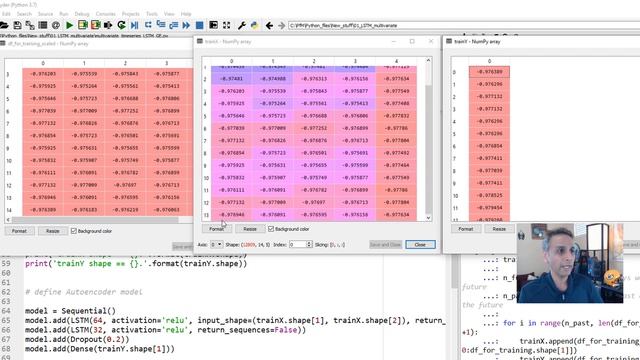Select cell -0.979454 in trainY table
This screenshot has height=360, width=640.
click(x=489, y=208)
